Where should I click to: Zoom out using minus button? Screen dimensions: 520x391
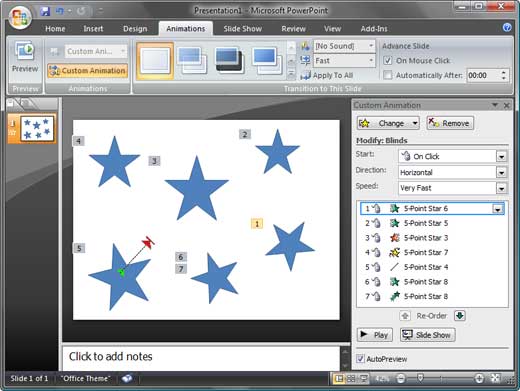tap(401, 378)
